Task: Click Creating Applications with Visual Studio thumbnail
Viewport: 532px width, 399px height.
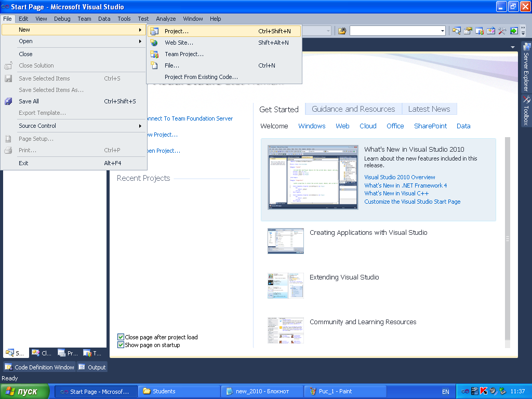Action: (286, 241)
